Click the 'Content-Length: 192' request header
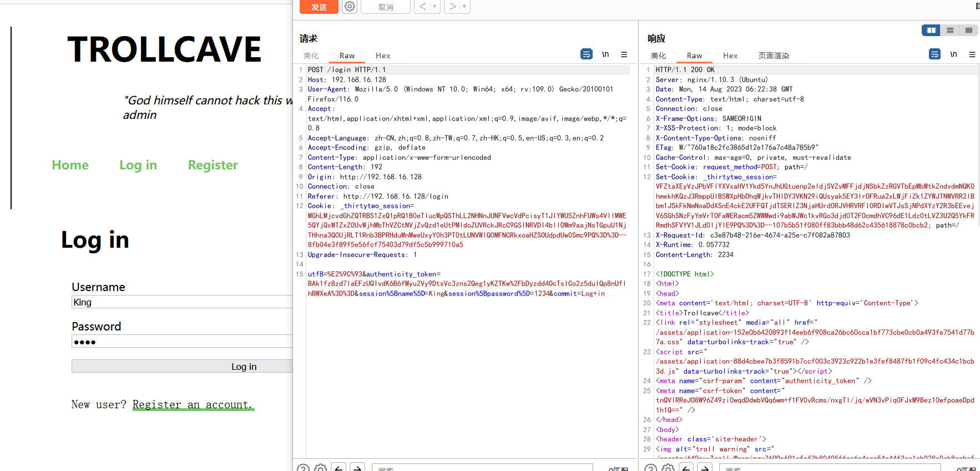 345,167
